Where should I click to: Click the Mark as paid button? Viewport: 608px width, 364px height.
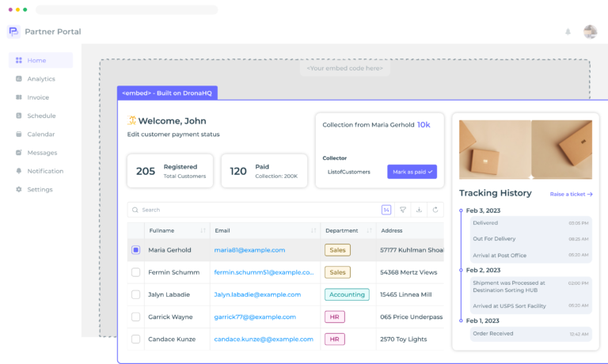click(x=412, y=172)
